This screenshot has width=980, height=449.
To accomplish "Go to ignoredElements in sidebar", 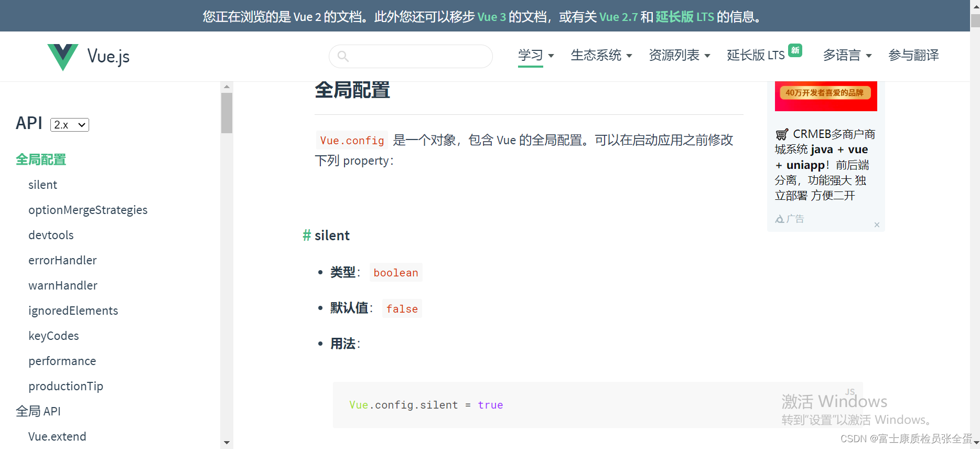I will 73,311.
